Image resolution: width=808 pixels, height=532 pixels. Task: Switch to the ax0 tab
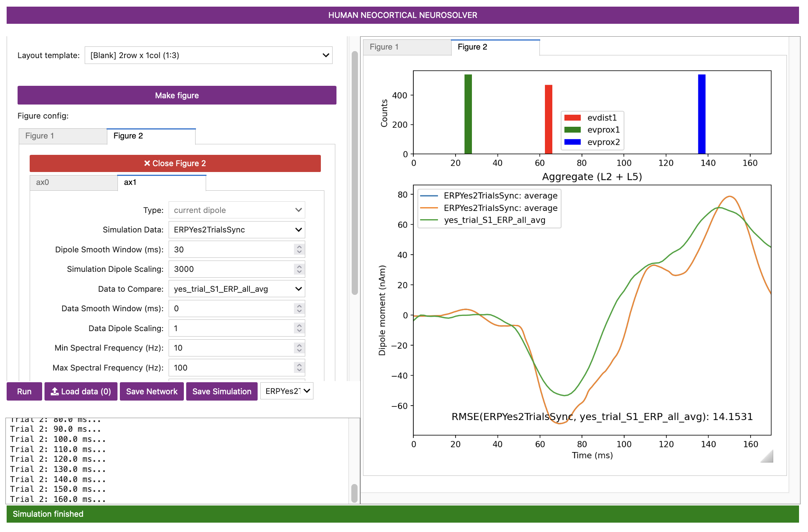click(x=73, y=183)
